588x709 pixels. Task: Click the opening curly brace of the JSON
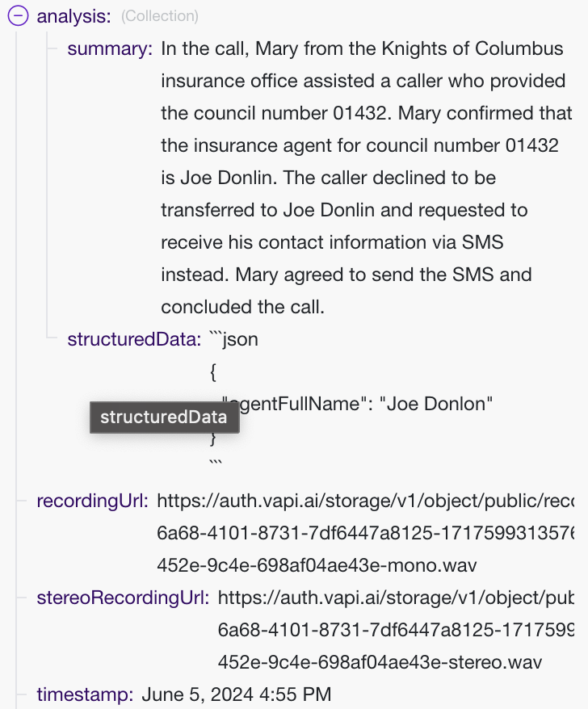point(213,371)
